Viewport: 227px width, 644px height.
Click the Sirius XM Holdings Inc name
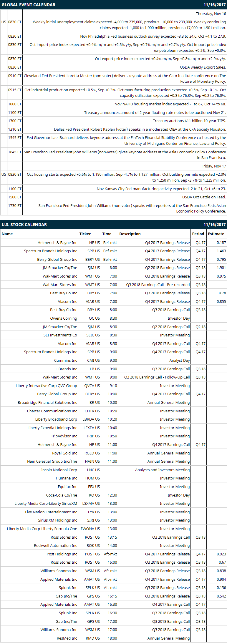pyautogui.click(x=58, y=520)
